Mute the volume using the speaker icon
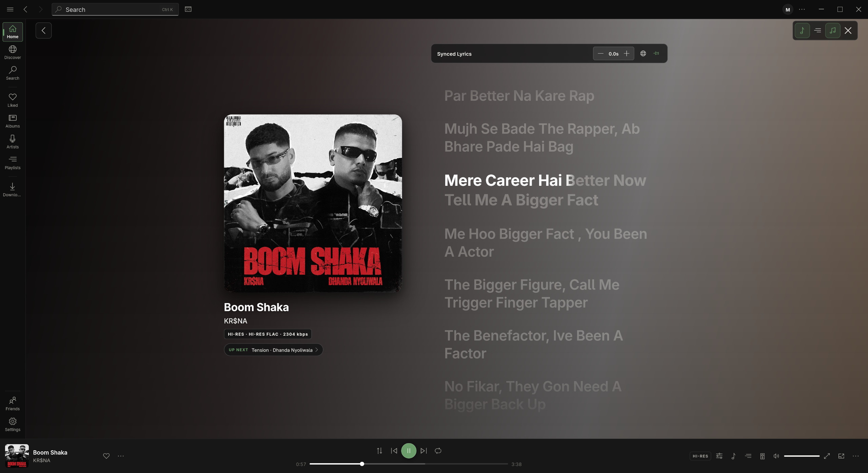Screen dimensions: 868x473 coord(776,456)
